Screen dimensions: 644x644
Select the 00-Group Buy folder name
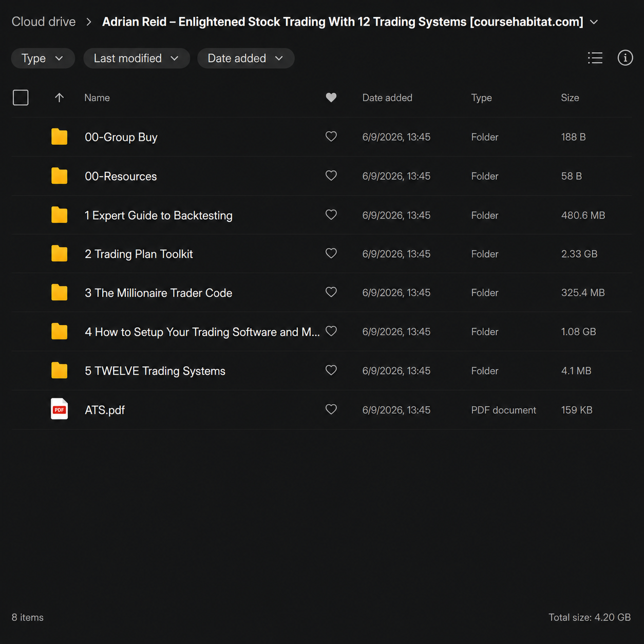(x=121, y=137)
